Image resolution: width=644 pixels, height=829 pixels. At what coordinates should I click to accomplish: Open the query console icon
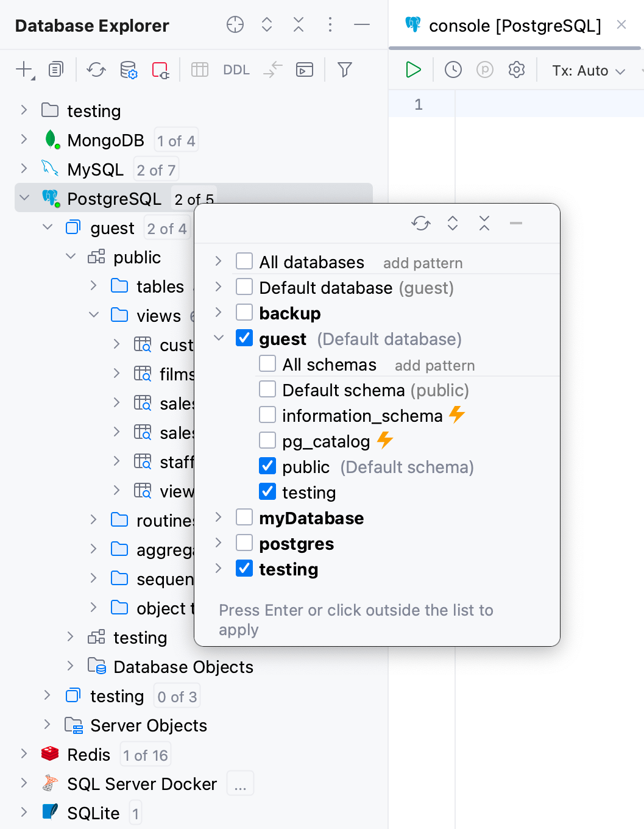pyautogui.click(x=305, y=69)
